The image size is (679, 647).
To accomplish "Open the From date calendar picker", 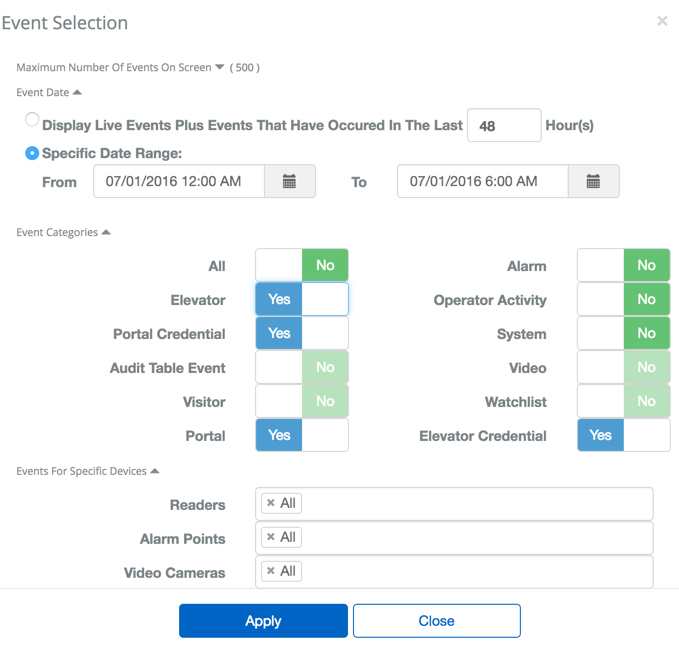I will coord(290,182).
